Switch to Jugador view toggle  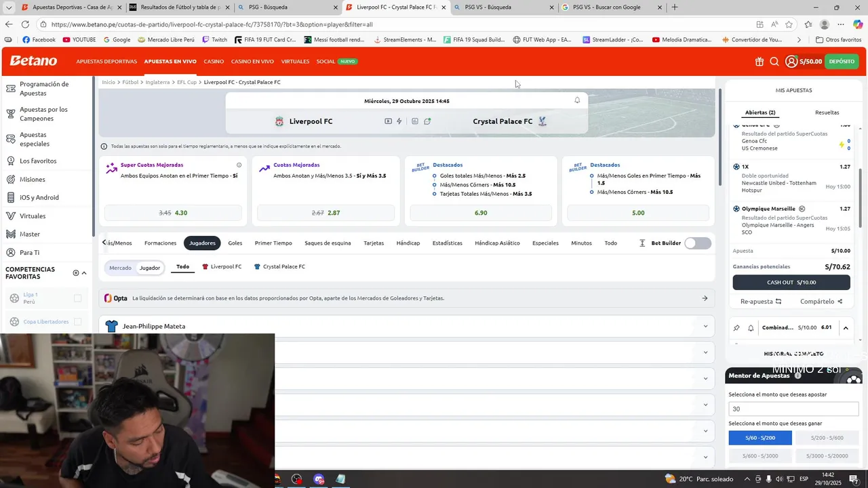tap(150, 268)
